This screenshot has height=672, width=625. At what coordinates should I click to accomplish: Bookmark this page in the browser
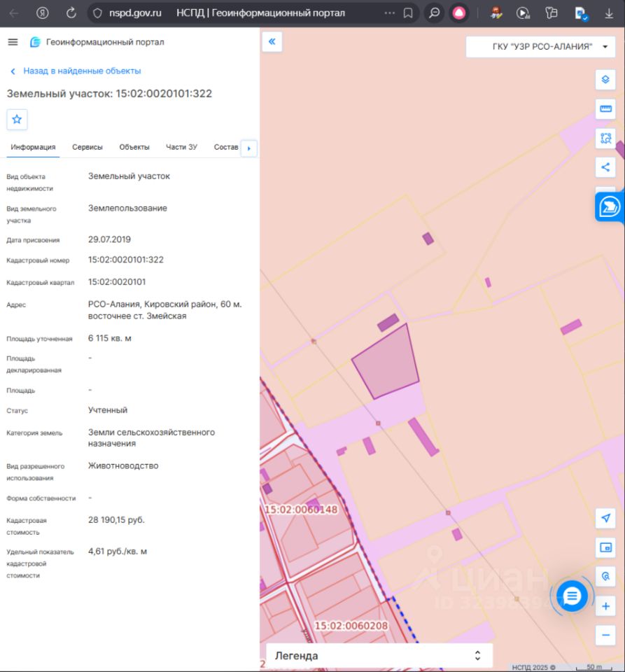[408, 13]
